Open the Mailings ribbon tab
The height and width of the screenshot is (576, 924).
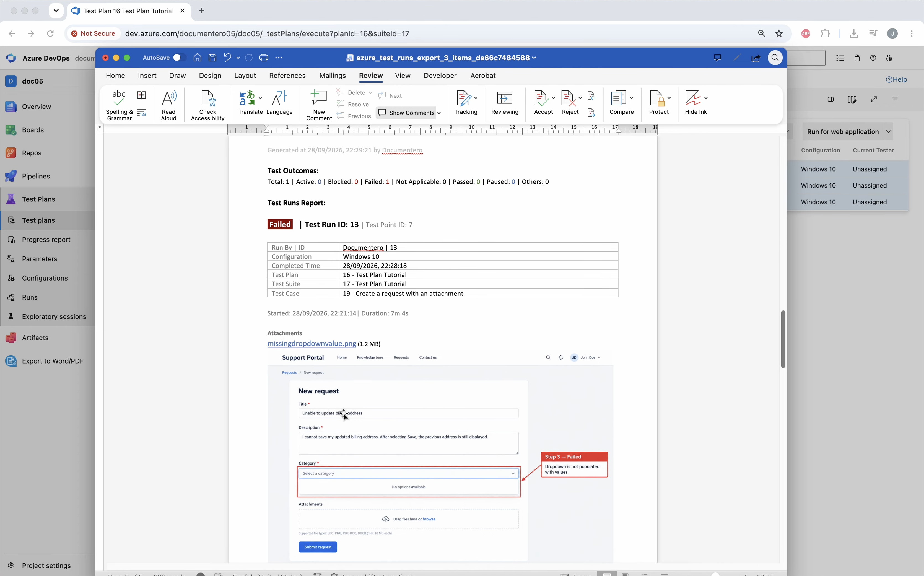coord(333,76)
